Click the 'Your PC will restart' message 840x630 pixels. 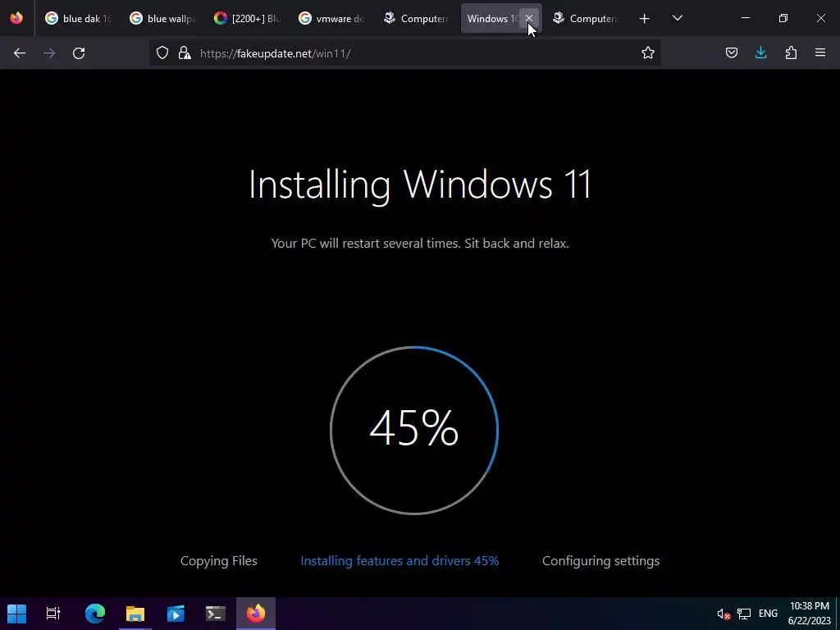point(420,243)
